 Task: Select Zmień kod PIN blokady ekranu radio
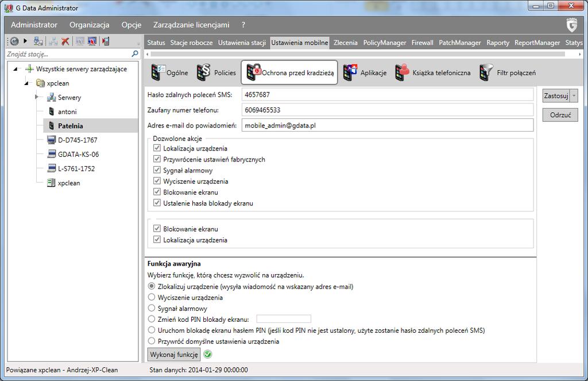(x=152, y=319)
